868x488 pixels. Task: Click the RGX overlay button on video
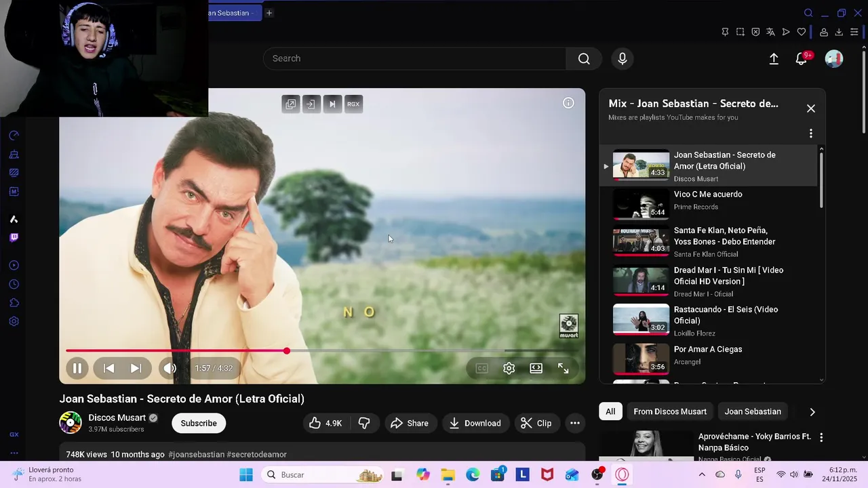tap(353, 104)
